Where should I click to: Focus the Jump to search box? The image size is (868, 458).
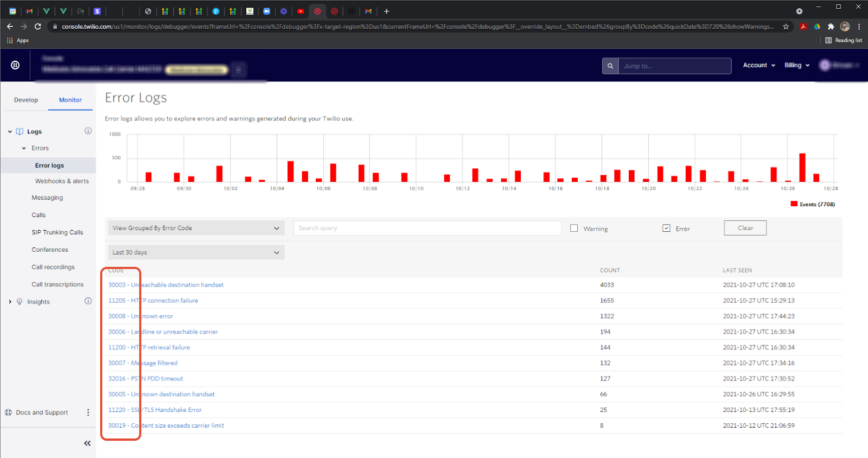(675, 66)
